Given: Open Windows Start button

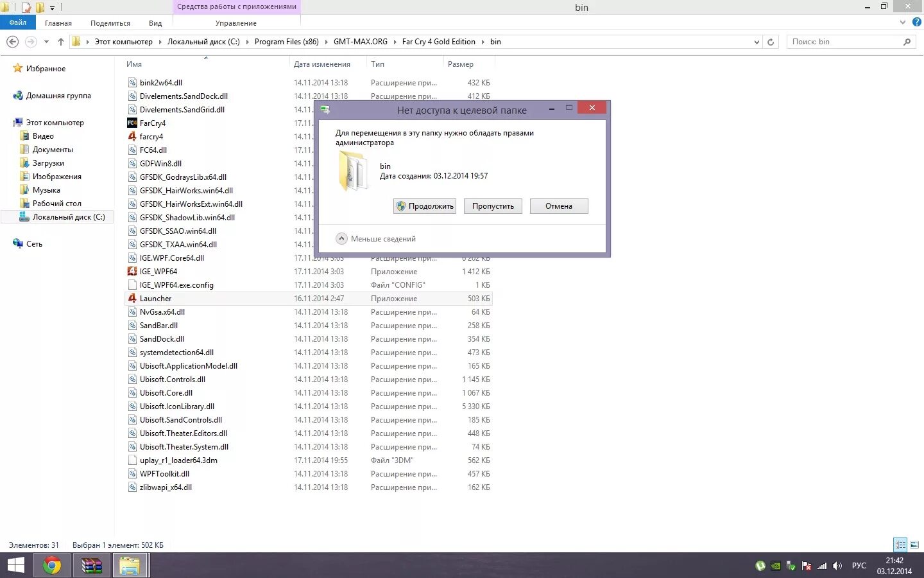Looking at the screenshot, I should click(x=15, y=566).
